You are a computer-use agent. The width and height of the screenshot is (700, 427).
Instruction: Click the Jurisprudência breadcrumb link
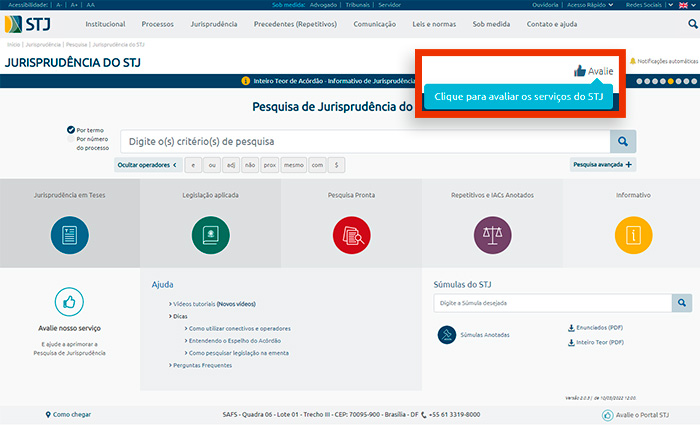tap(43, 45)
